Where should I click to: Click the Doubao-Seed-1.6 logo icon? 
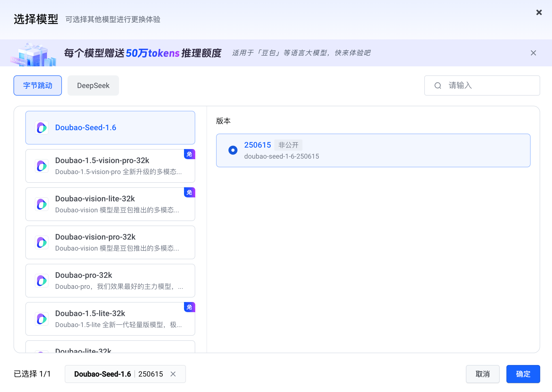pyautogui.click(x=42, y=128)
